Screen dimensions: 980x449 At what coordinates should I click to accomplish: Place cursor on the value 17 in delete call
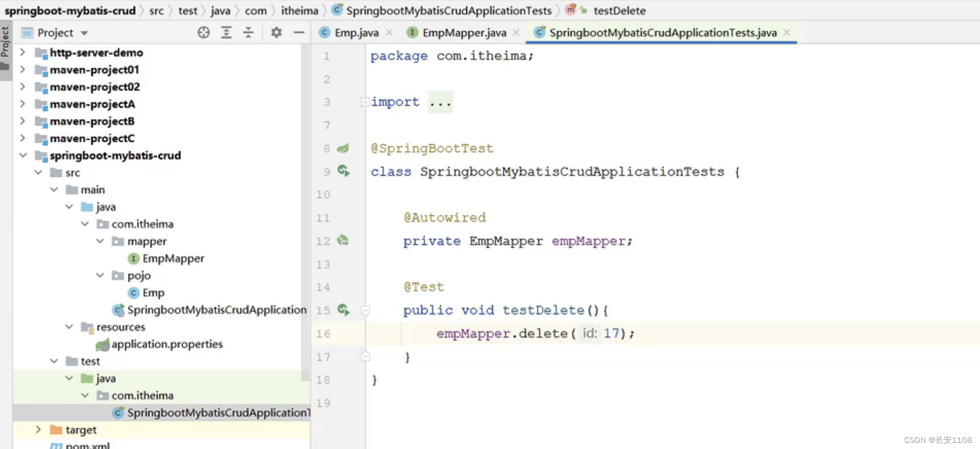coord(611,333)
